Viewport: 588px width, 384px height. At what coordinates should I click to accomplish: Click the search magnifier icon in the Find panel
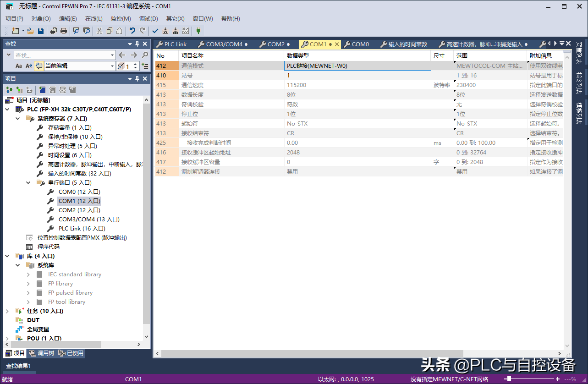tap(145, 55)
